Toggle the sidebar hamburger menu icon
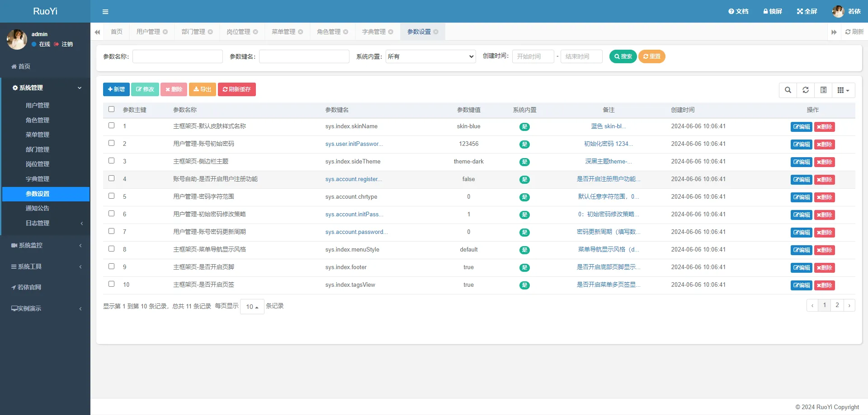The height and width of the screenshot is (415, 868). click(105, 12)
